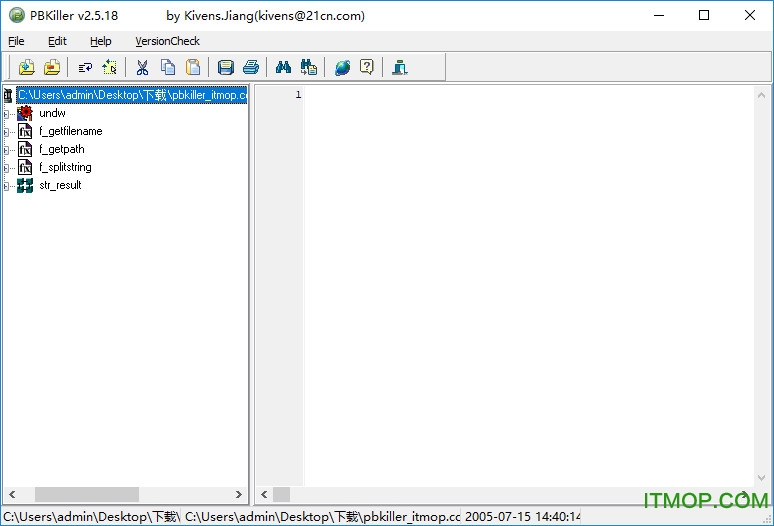774x526 pixels.
Task: Open the Edit menu
Action: click(57, 41)
